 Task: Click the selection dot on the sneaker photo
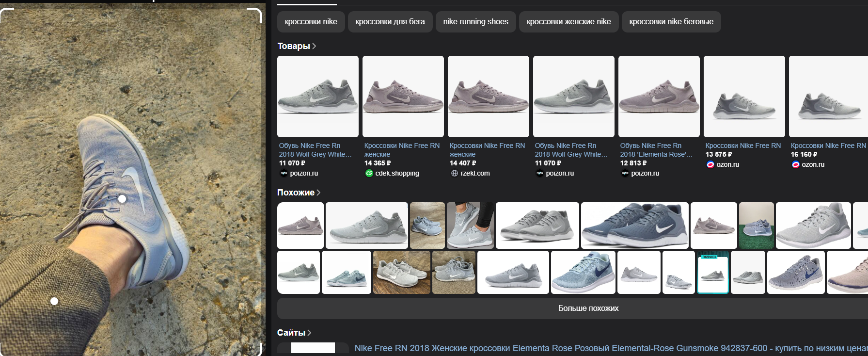pyautogui.click(x=122, y=199)
